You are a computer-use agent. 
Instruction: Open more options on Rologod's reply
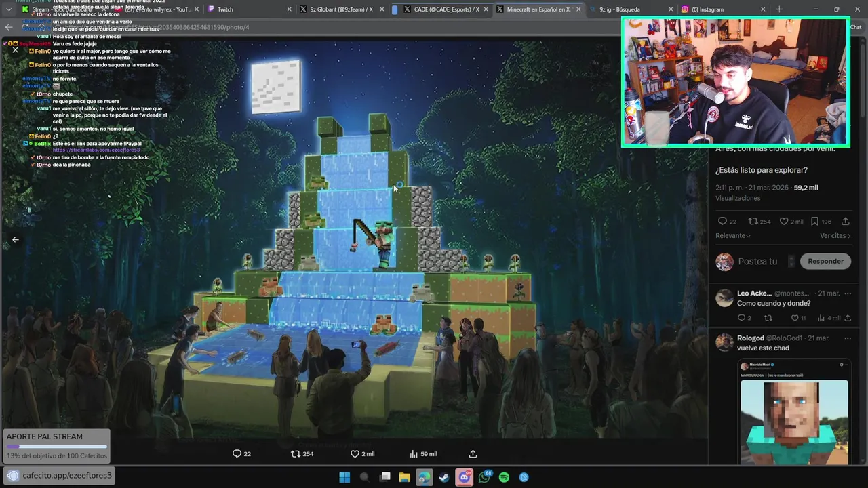coord(848,338)
